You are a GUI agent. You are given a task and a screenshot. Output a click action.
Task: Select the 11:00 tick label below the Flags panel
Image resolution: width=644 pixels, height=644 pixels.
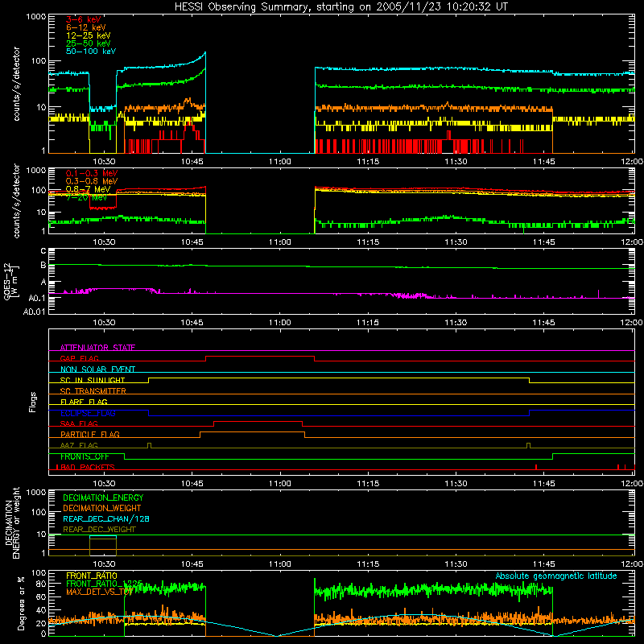279,483
